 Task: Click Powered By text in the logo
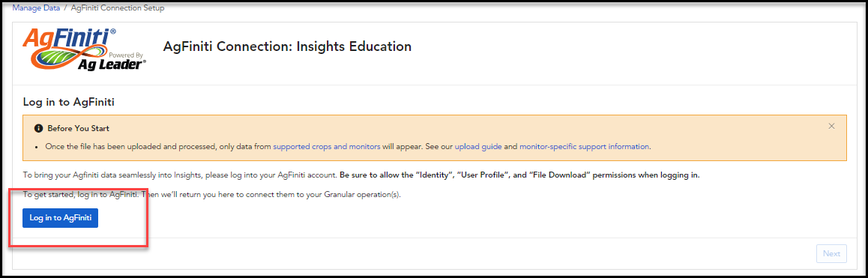click(x=126, y=55)
